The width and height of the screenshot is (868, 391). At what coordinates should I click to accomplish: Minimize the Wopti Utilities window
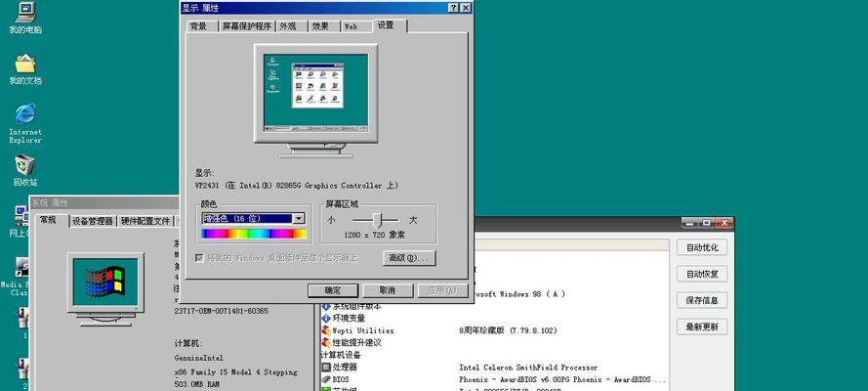[x=689, y=223]
